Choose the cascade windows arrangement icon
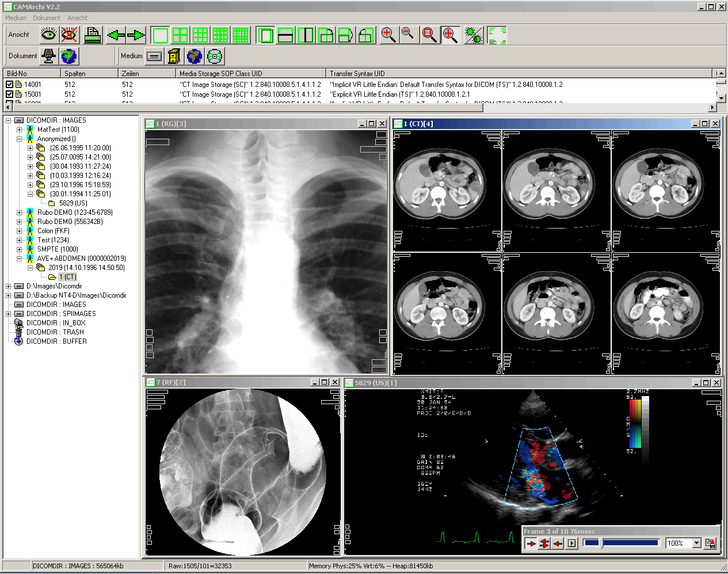The height and width of the screenshot is (574, 728). pos(265,35)
